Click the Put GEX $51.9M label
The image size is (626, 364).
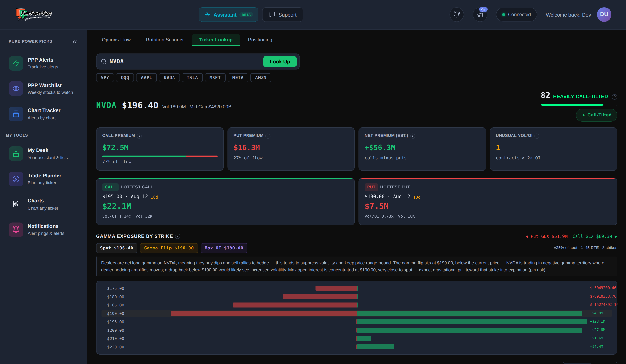point(546,236)
